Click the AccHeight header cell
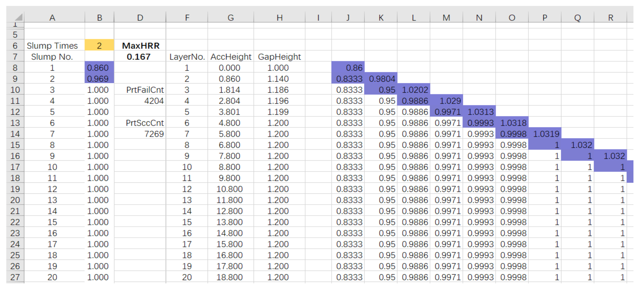This screenshot has height=288, width=644. [x=231, y=57]
